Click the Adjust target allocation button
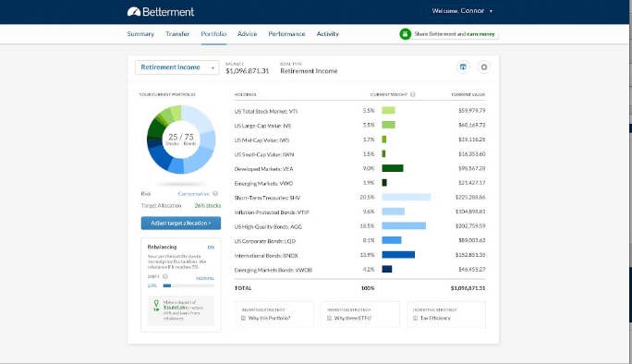Viewport: 632px width, 364px height. (x=181, y=223)
